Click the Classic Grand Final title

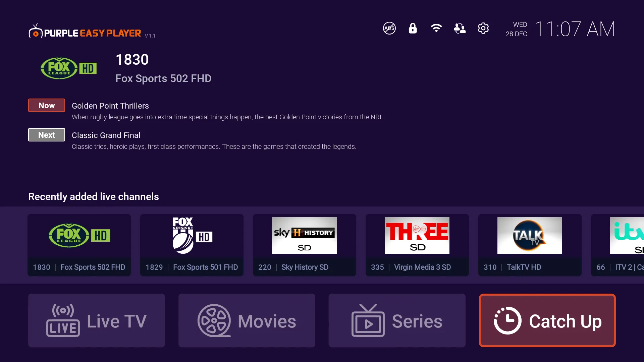point(106,135)
